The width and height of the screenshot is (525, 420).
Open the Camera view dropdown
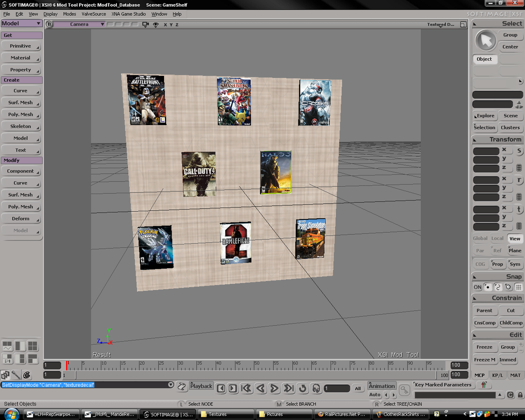[79, 24]
